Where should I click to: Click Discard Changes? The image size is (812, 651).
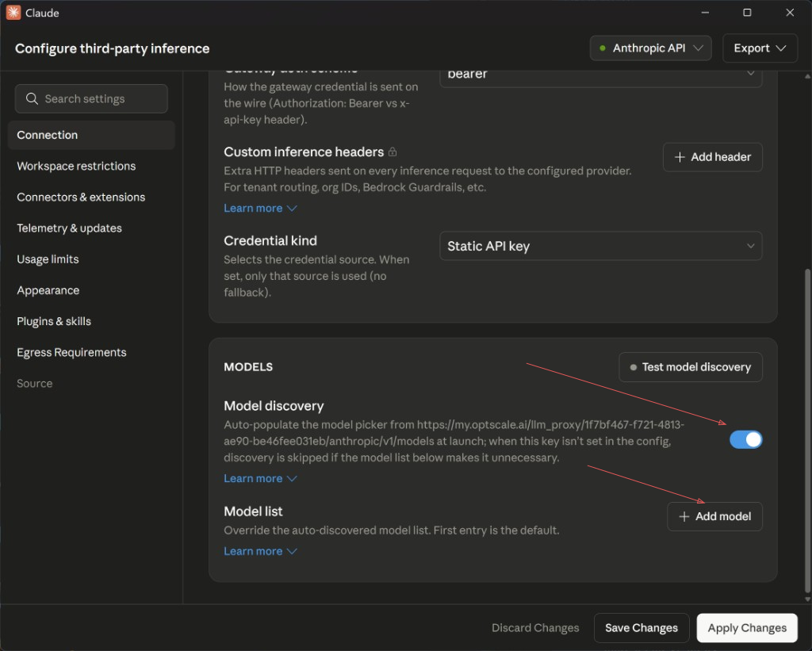[x=535, y=628]
